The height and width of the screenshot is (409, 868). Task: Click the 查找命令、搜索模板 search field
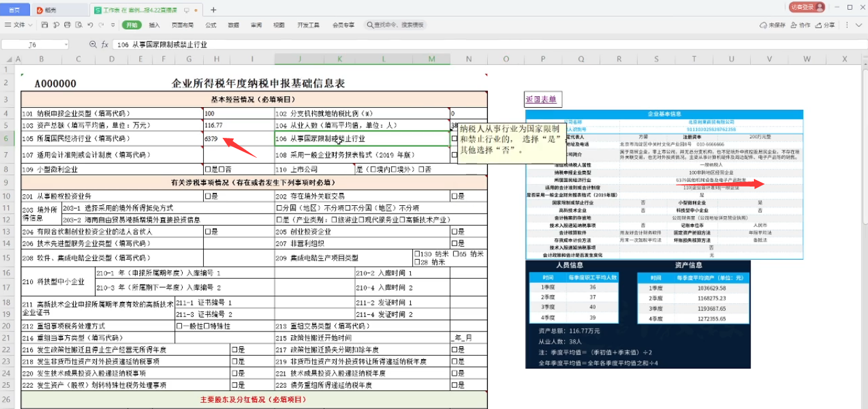click(x=395, y=25)
